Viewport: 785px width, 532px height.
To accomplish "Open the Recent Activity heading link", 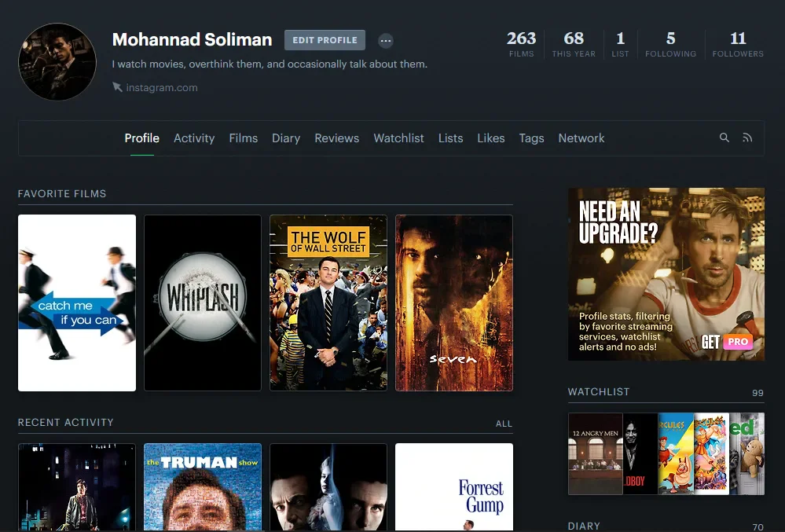I will 65,423.
